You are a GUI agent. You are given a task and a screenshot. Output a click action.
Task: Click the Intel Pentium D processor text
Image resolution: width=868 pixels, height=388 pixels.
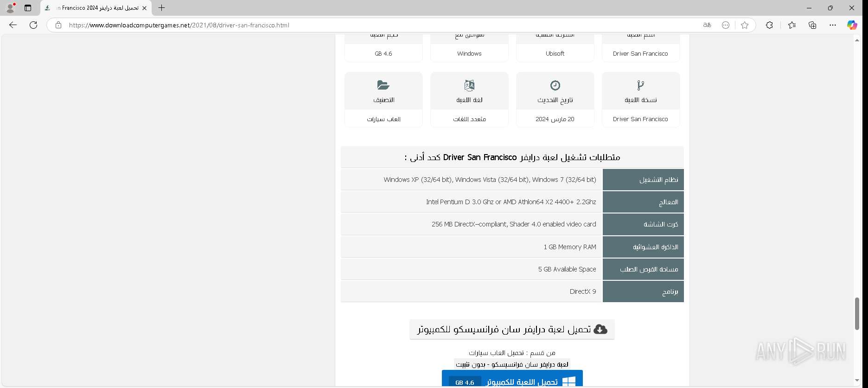coord(511,202)
